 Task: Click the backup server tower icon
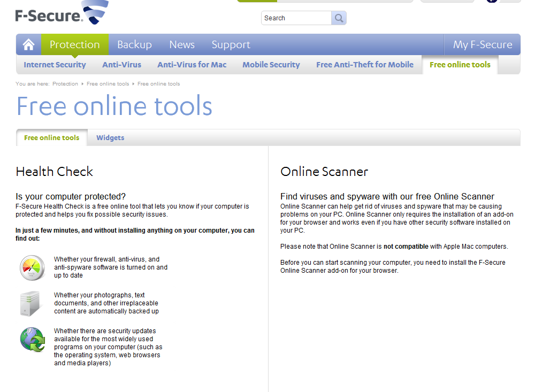(30, 304)
